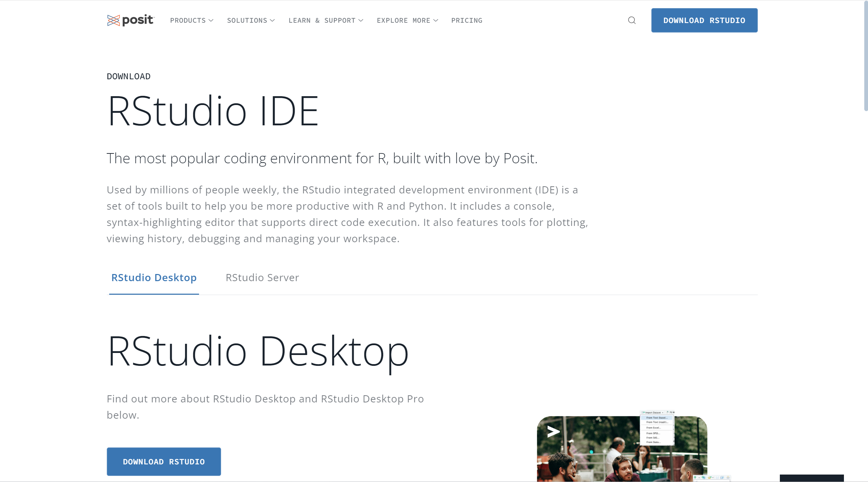This screenshot has width=868, height=482.
Task: Open the Import Dataset dropdown arrow in preview
Action: click(x=663, y=413)
